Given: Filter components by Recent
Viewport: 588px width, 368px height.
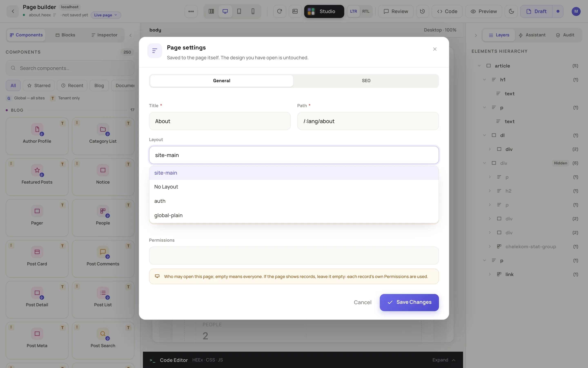Looking at the screenshot, I should [72, 85].
